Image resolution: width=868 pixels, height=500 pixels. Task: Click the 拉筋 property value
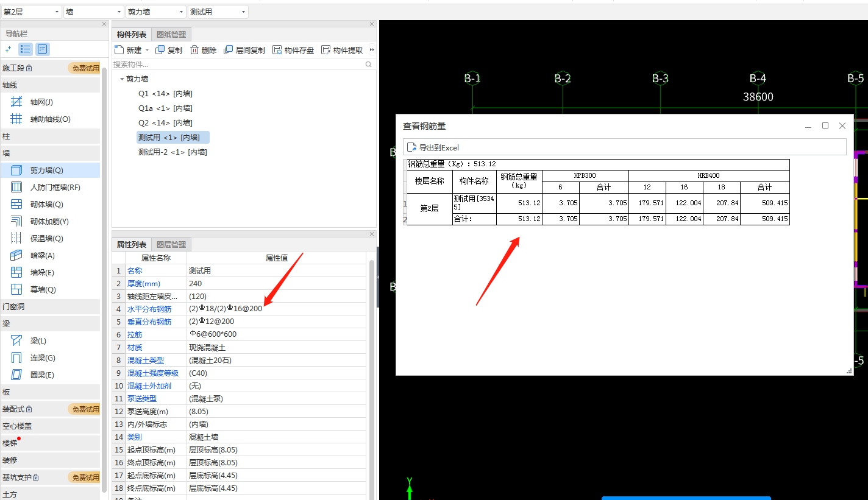point(277,334)
